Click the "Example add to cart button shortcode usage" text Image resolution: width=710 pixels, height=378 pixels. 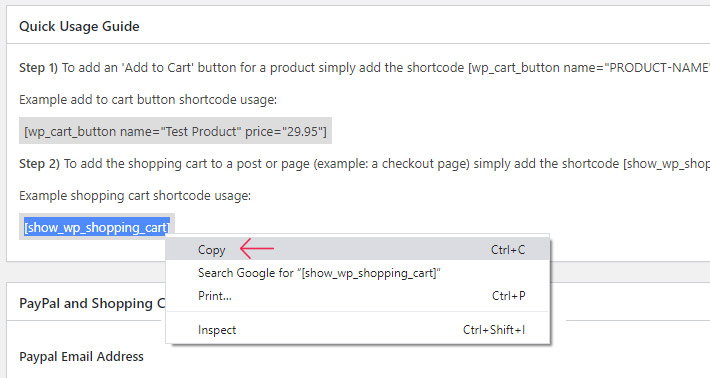coord(148,100)
